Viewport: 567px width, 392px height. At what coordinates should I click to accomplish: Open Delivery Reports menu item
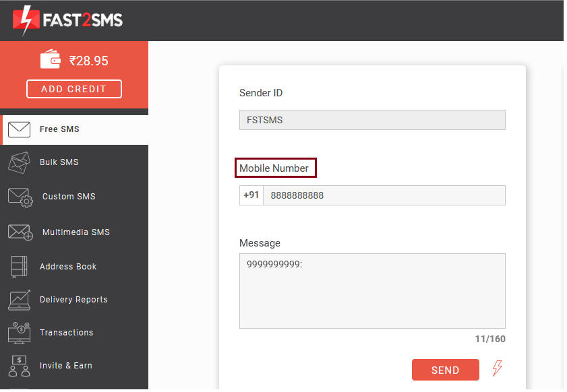74,301
